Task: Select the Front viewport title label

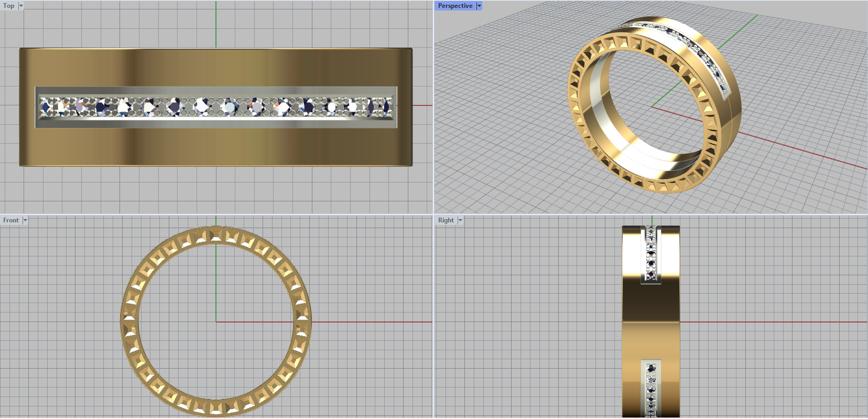Action: pyautogui.click(x=10, y=220)
